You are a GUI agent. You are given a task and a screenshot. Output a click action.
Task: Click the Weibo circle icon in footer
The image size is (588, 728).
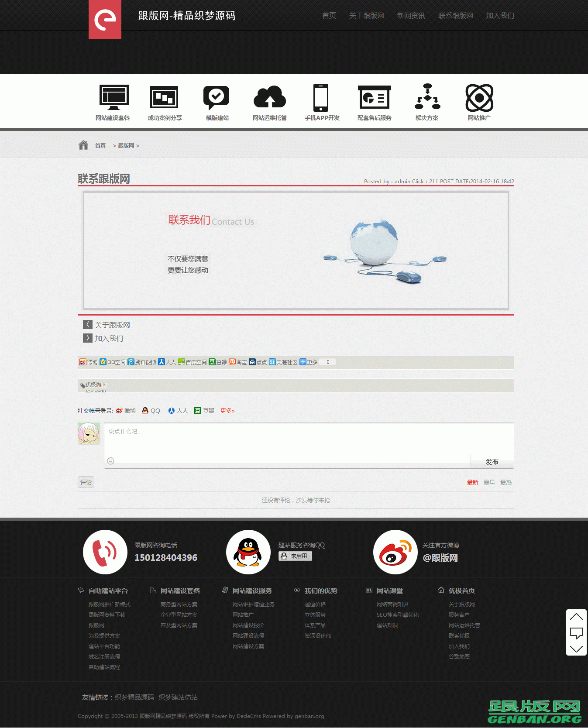(x=395, y=552)
